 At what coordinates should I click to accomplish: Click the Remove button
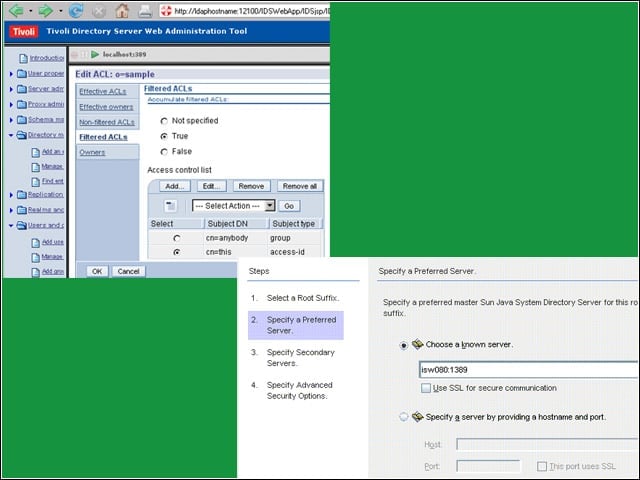coord(251,186)
